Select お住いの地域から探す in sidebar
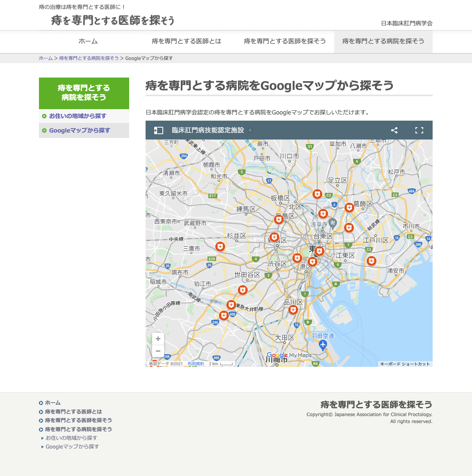The width and height of the screenshot is (472, 476). click(x=78, y=116)
